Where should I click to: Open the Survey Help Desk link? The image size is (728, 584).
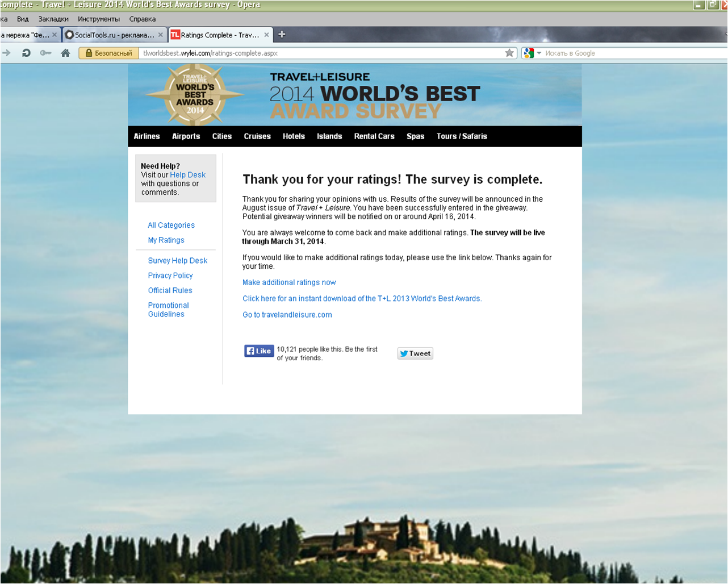click(178, 261)
